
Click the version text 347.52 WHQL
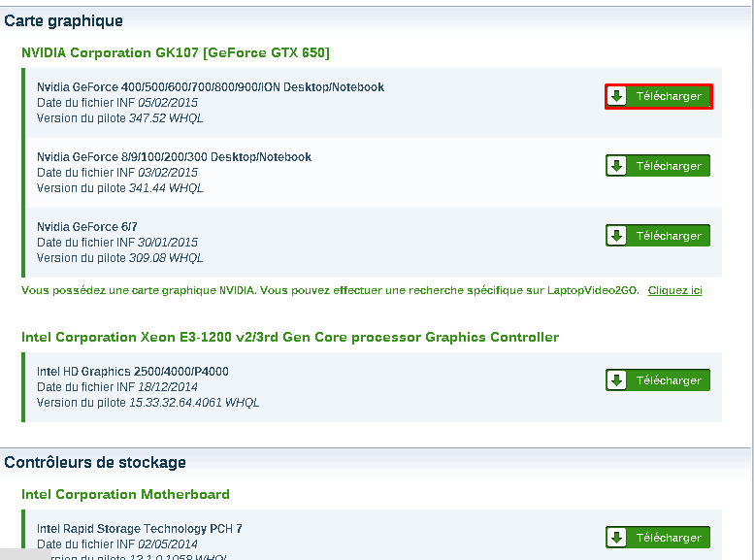[166, 118]
